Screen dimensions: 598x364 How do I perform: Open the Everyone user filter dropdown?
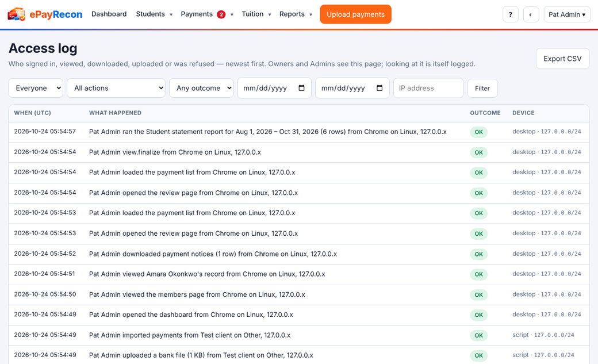pyautogui.click(x=36, y=88)
